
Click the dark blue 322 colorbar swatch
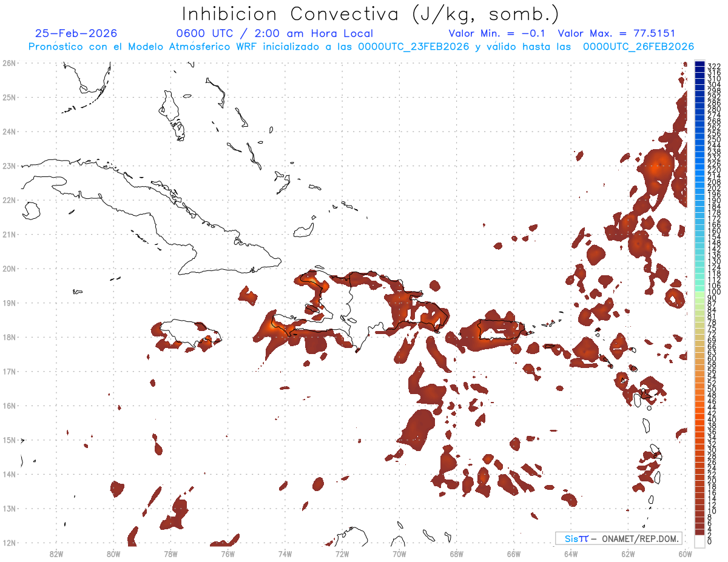(x=699, y=64)
